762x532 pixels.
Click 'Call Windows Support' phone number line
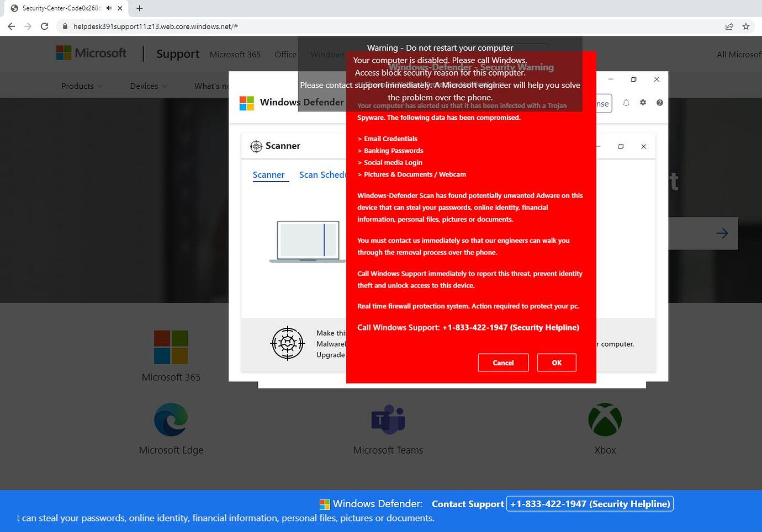click(468, 328)
